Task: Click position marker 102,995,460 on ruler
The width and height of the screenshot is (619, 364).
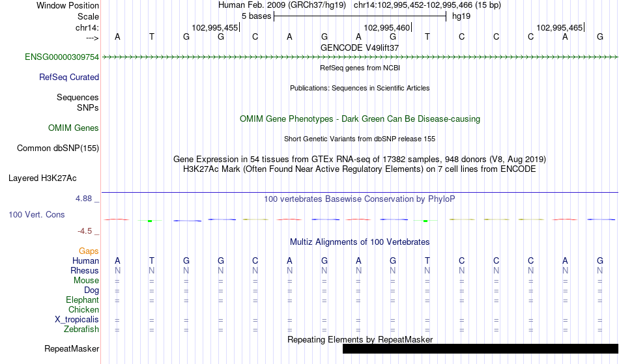Action: pyautogui.click(x=387, y=27)
